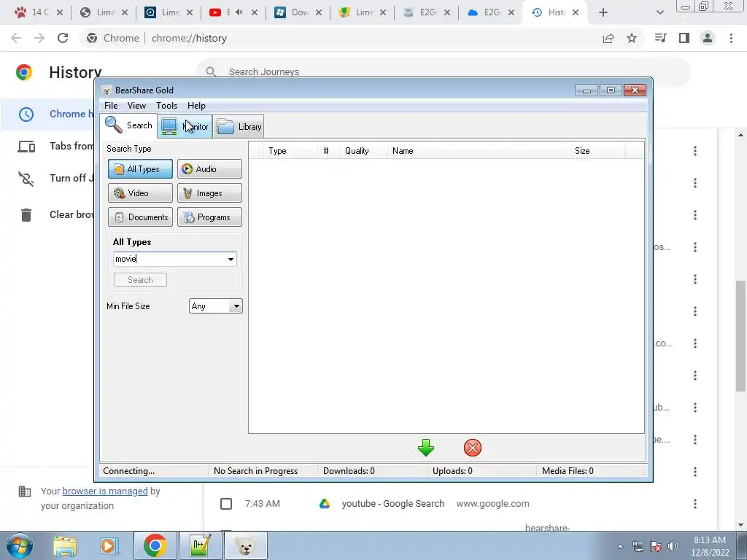Select the Audio search type
The image size is (747, 560).
coord(209,169)
